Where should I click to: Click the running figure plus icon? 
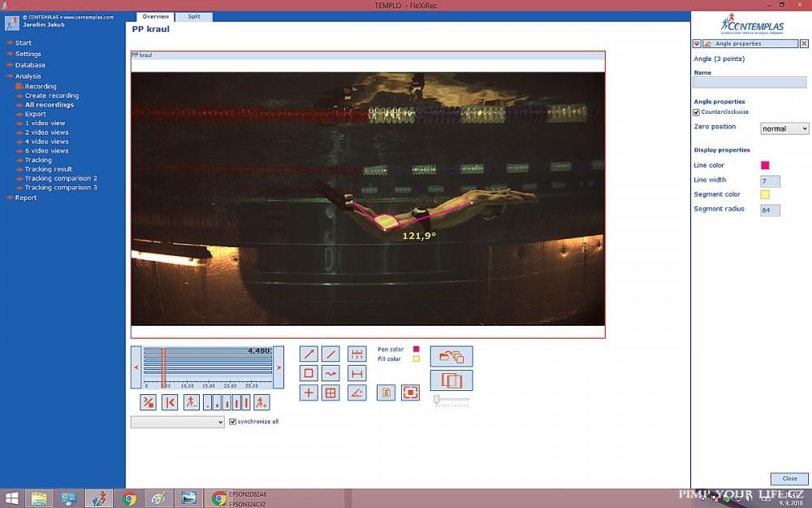pyautogui.click(x=261, y=402)
